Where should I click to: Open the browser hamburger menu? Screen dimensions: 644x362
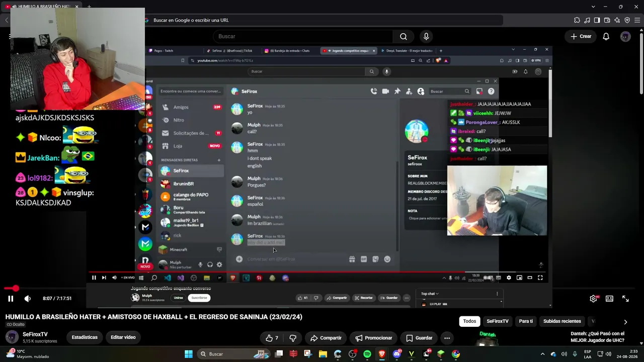click(x=637, y=20)
